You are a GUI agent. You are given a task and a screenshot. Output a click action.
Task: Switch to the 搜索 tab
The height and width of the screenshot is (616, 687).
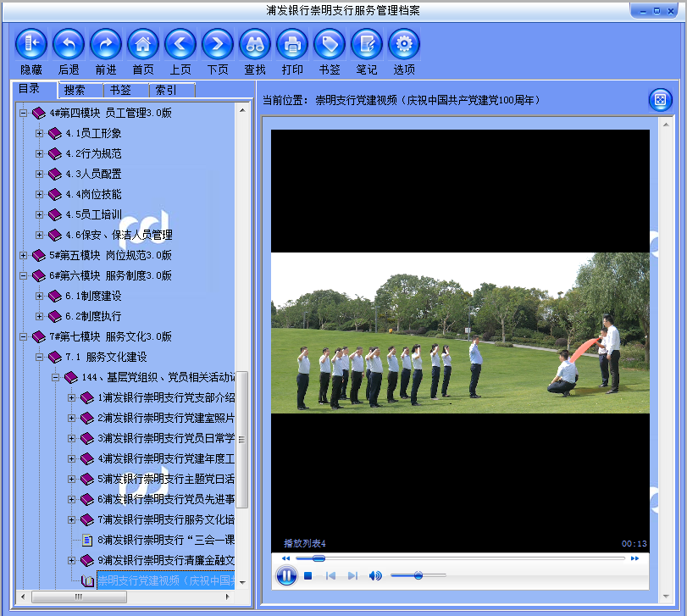[x=75, y=91]
